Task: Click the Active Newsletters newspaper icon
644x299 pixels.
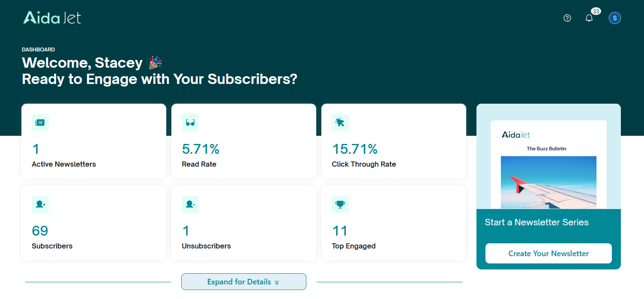Action: coord(40,123)
